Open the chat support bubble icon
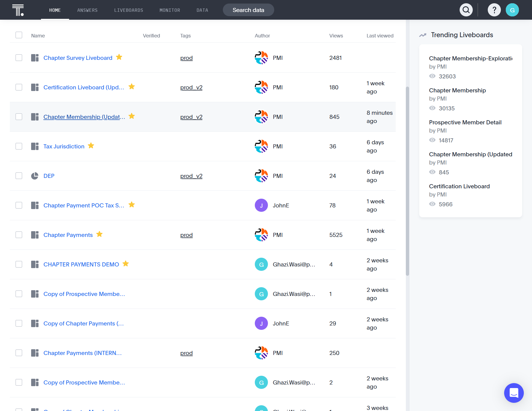This screenshot has width=532, height=411. (x=514, y=393)
